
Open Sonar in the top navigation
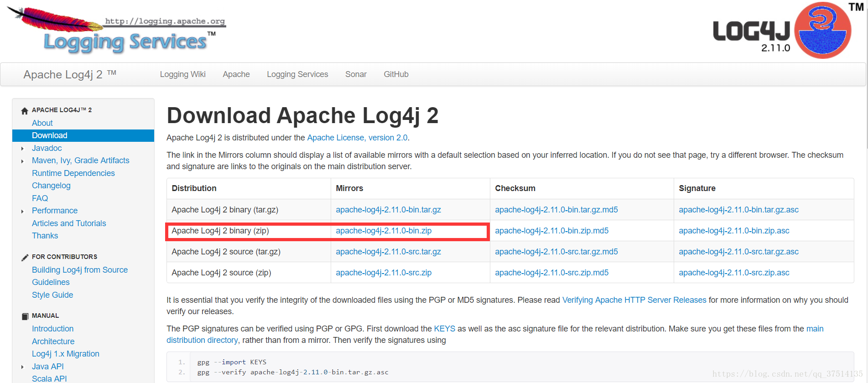click(x=356, y=74)
